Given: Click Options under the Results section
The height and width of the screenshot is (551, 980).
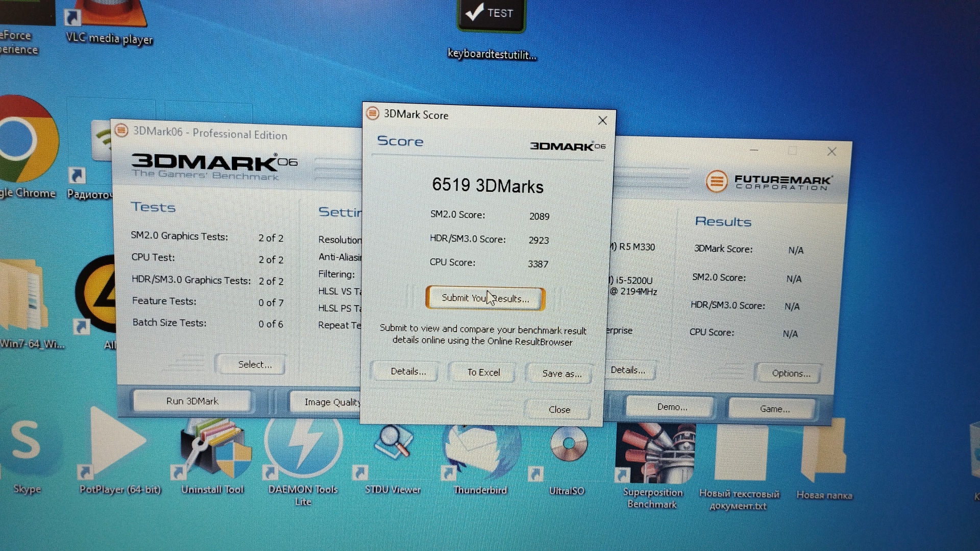Looking at the screenshot, I should tap(790, 373).
